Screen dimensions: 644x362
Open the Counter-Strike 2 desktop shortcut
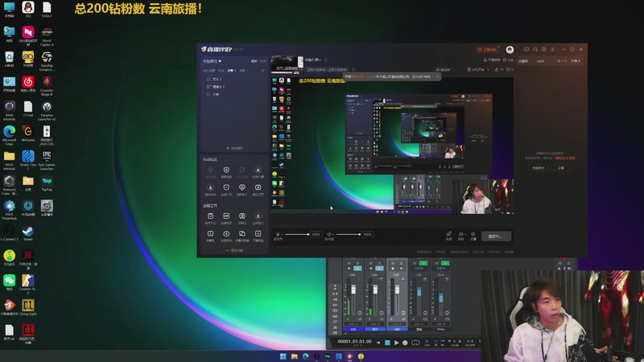click(x=28, y=284)
